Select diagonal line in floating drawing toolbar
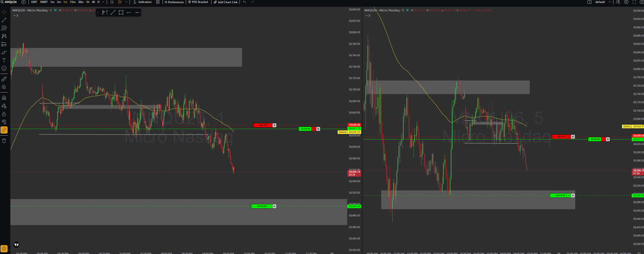 tap(113, 12)
